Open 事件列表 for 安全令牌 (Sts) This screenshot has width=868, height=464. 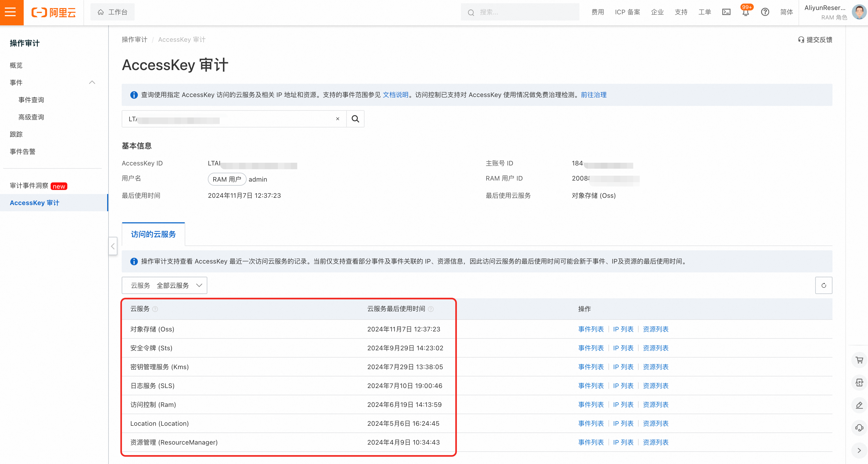pyautogui.click(x=591, y=348)
